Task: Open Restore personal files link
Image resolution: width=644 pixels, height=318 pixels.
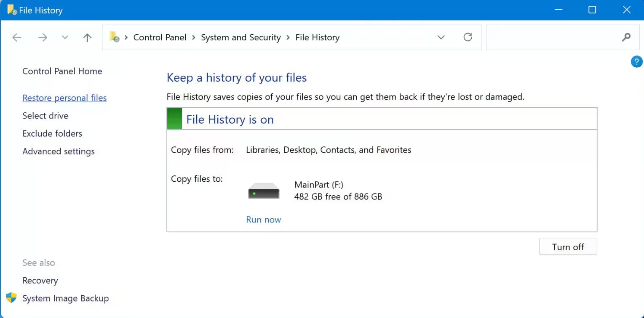Action: (64, 98)
